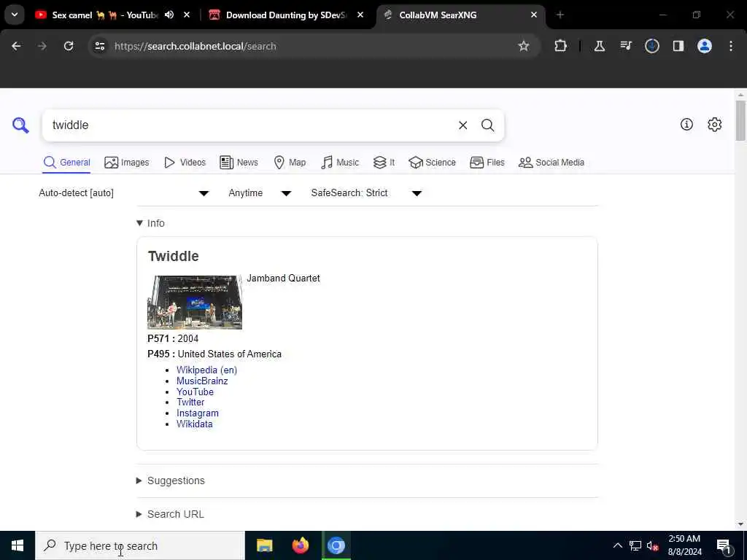
Task: Open tab search dropdown arrow
Action: pos(15,15)
